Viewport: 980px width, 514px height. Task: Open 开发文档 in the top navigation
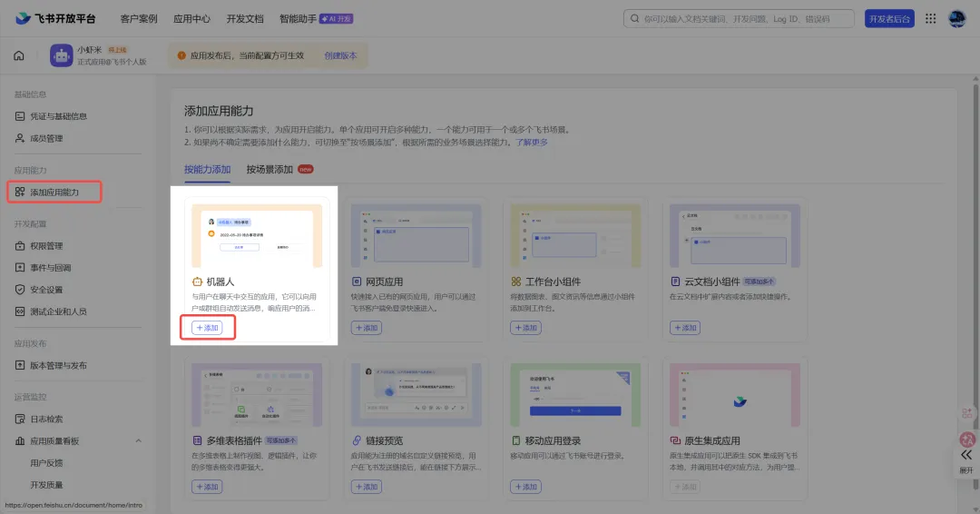click(245, 19)
